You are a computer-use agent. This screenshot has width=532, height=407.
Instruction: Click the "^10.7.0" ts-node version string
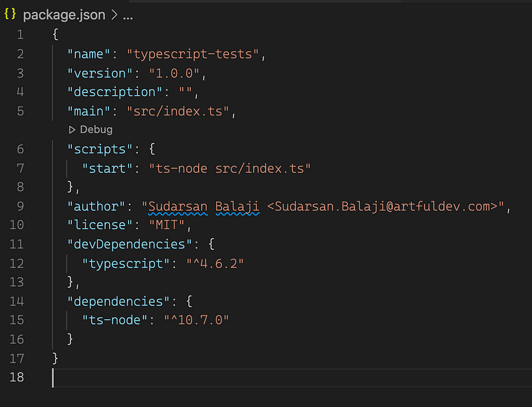196,320
